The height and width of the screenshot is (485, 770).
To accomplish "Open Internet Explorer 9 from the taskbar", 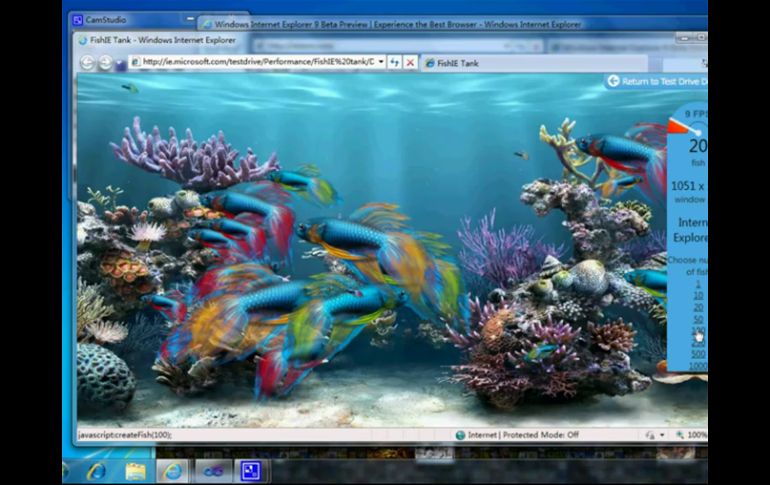I will (97, 470).
